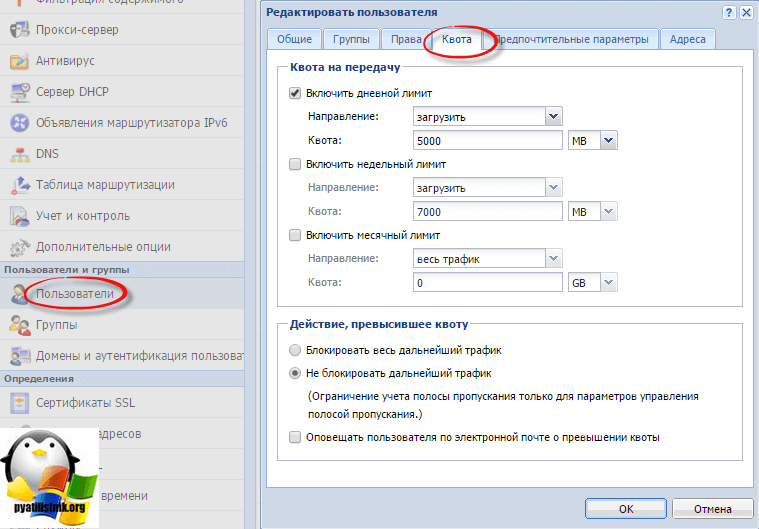Click weekly quota field 7000
759x529 pixels.
(487, 212)
